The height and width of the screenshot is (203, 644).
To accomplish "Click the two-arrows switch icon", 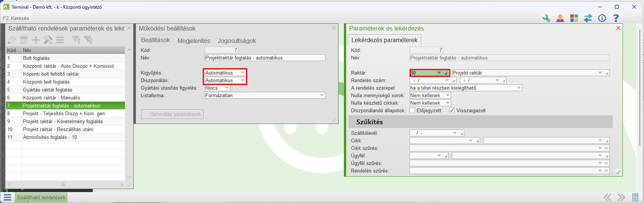I will click(x=588, y=18).
